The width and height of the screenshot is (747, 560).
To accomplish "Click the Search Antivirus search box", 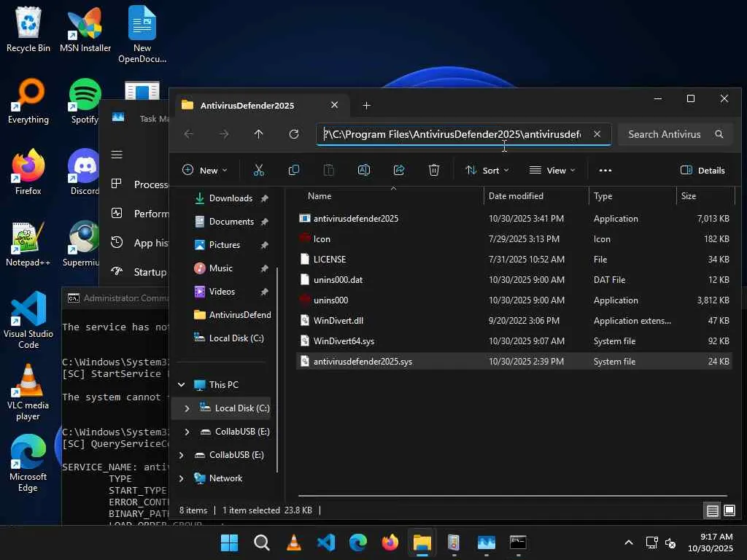I will (x=664, y=134).
